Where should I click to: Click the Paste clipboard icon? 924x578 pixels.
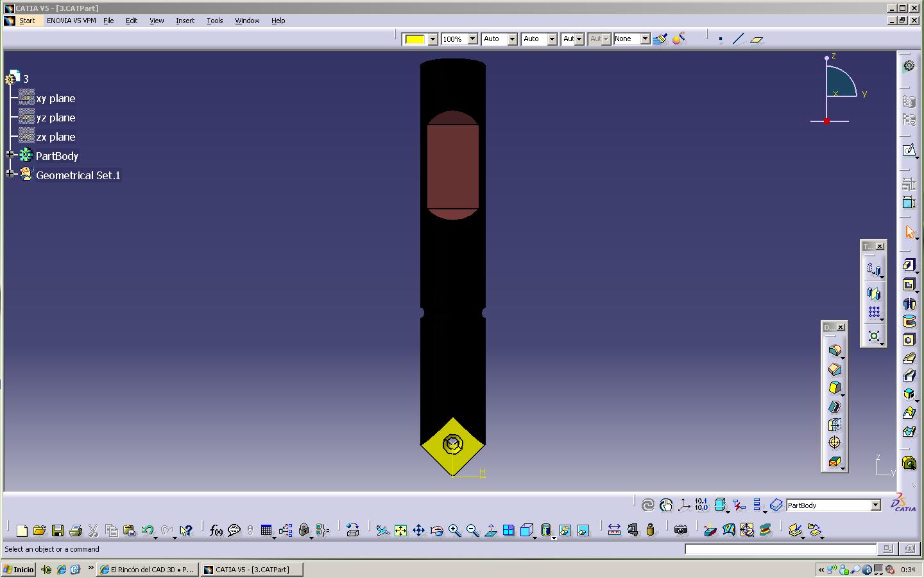click(129, 530)
